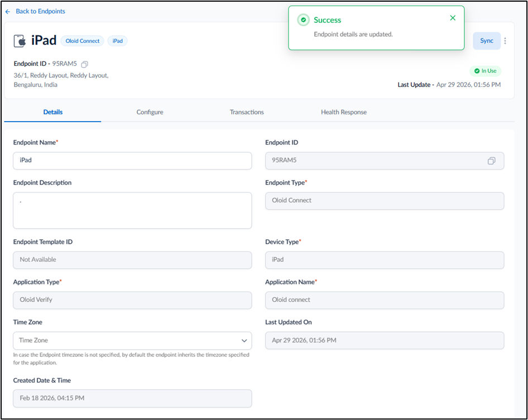Click the green Success checkmark icon
Image resolution: width=528 pixels, height=420 pixels.
click(x=304, y=20)
